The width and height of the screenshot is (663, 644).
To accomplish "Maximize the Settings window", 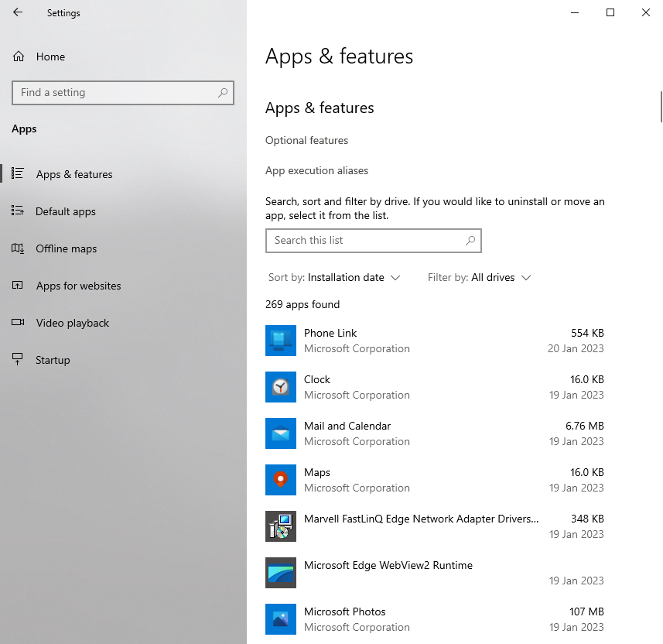I will tap(610, 12).
